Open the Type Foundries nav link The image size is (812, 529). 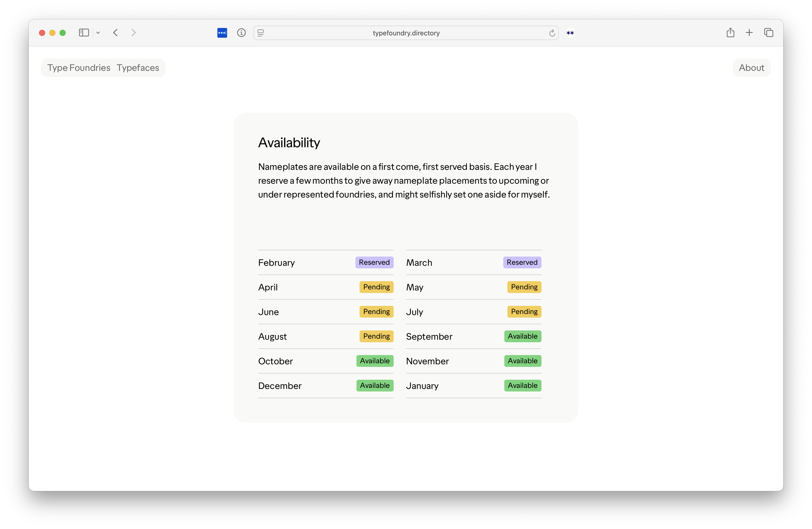pyautogui.click(x=79, y=68)
